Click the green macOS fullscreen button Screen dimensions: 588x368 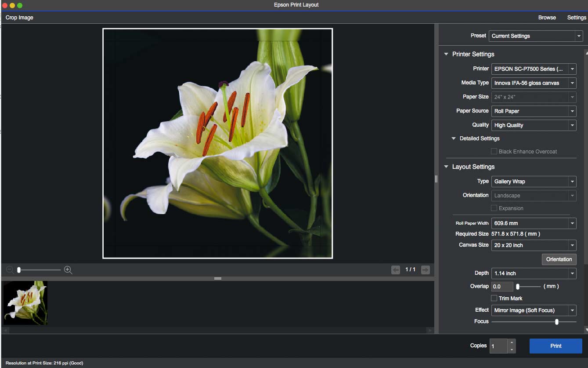coord(20,5)
